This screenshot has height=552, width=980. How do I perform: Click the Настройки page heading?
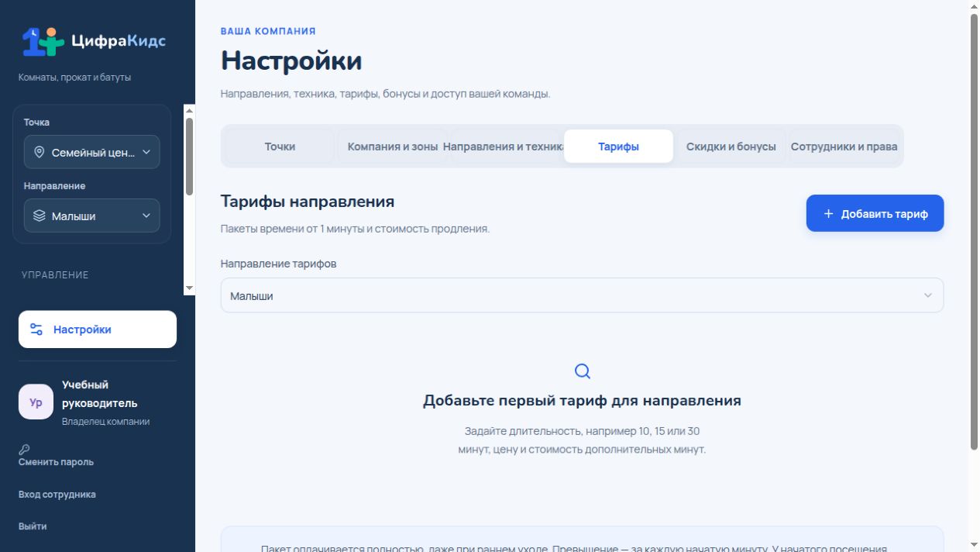click(291, 60)
